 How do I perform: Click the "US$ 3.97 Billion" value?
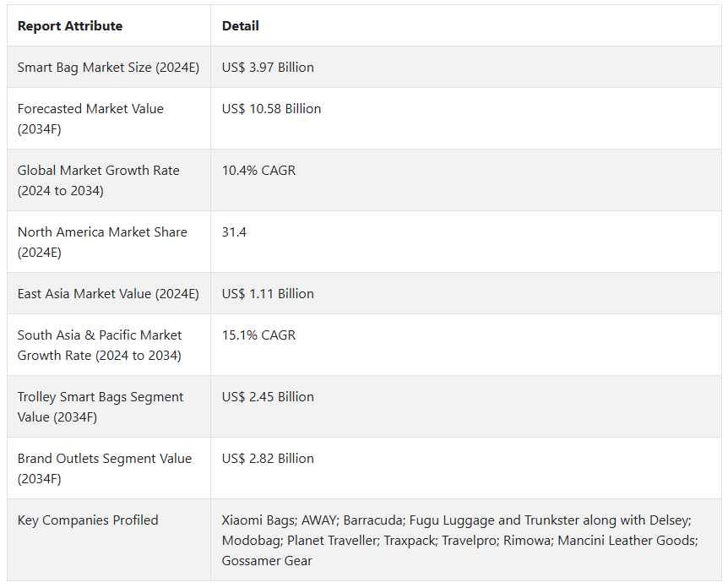pos(268,68)
